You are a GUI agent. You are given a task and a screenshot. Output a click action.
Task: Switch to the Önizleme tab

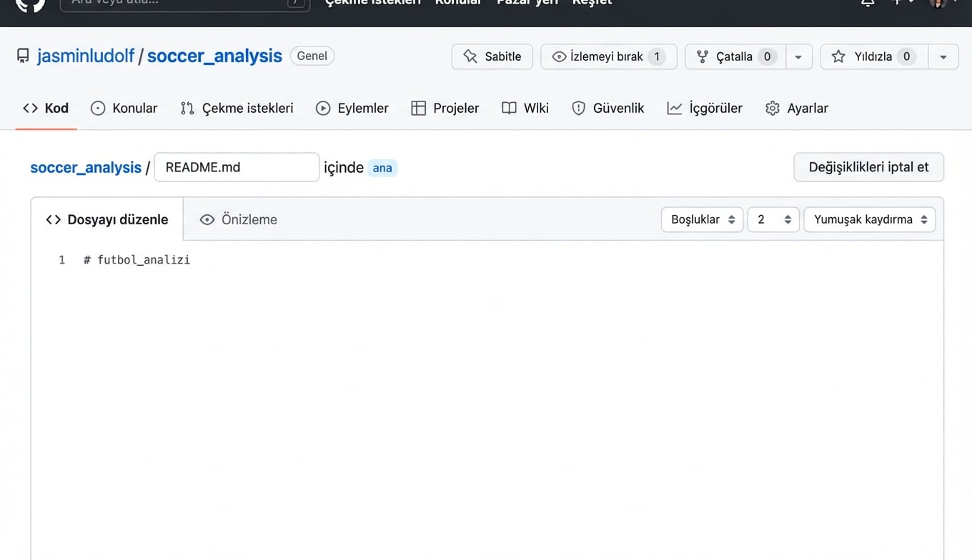238,219
